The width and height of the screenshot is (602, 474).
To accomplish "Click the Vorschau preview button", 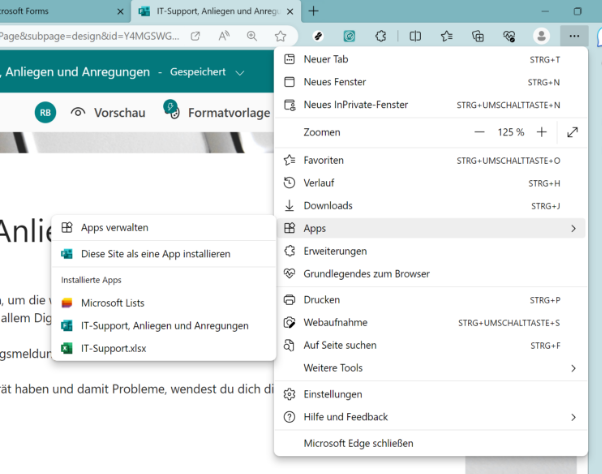I will [x=110, y=113].
